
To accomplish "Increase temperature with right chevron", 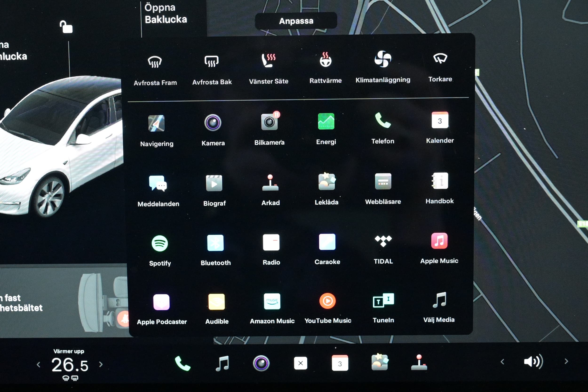I will 101,364.
